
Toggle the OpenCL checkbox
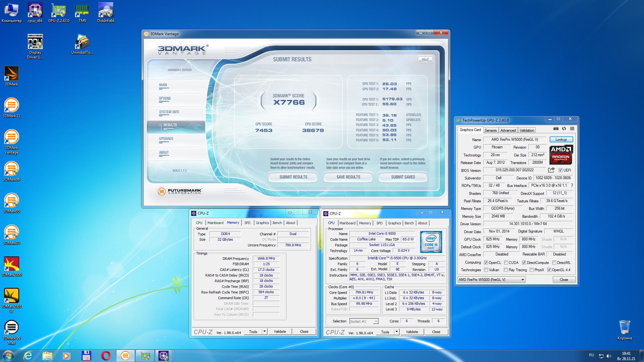[486, 263]
